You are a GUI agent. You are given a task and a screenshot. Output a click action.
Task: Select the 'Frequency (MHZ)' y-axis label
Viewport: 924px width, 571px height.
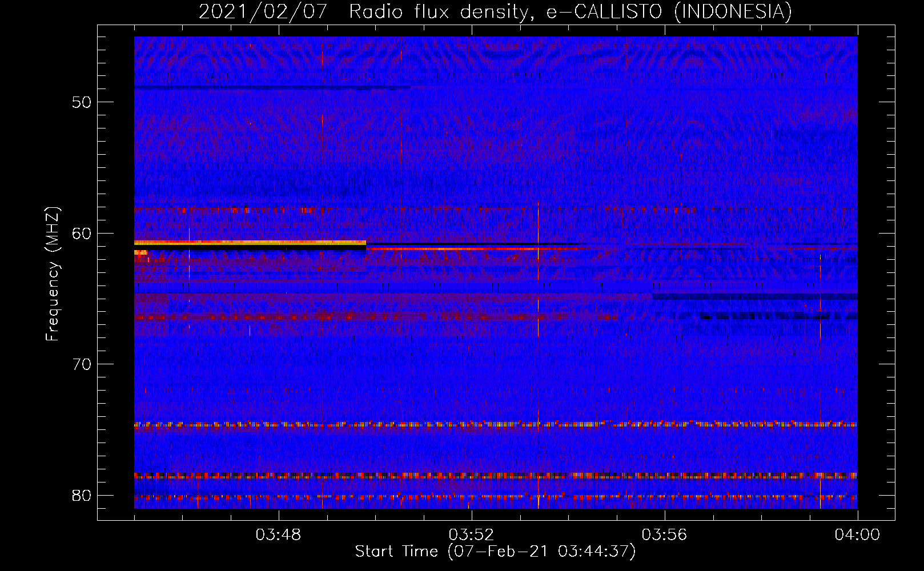tap(53, 274)
